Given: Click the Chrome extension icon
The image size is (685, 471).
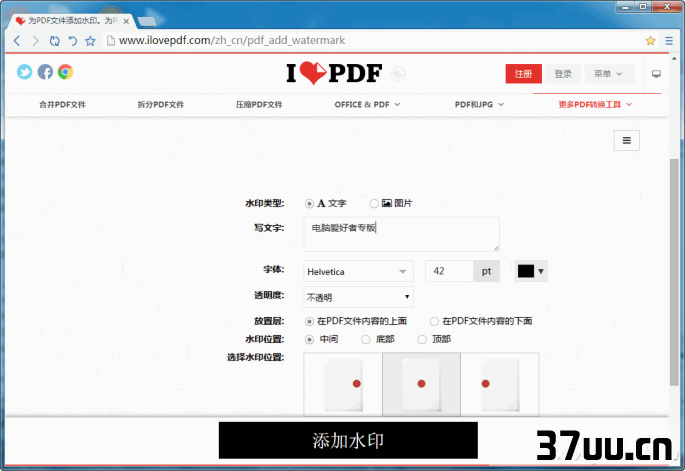Looking at the screenshot, I should click(x=65, y=72).
